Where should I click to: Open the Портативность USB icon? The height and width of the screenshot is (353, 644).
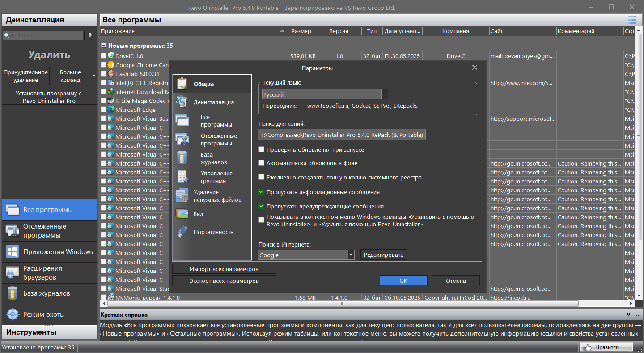coord(182,232)
